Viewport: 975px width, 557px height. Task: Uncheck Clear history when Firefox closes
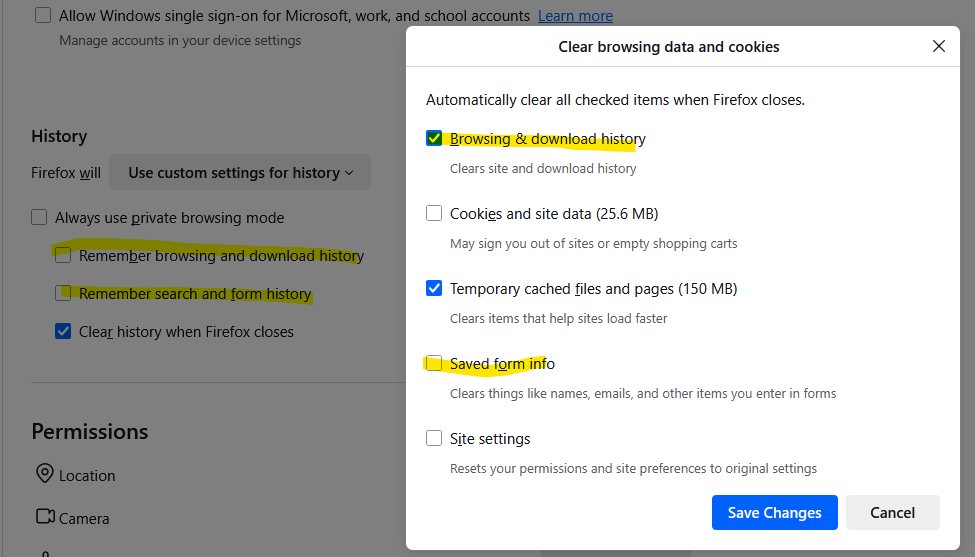coord(63,331)
